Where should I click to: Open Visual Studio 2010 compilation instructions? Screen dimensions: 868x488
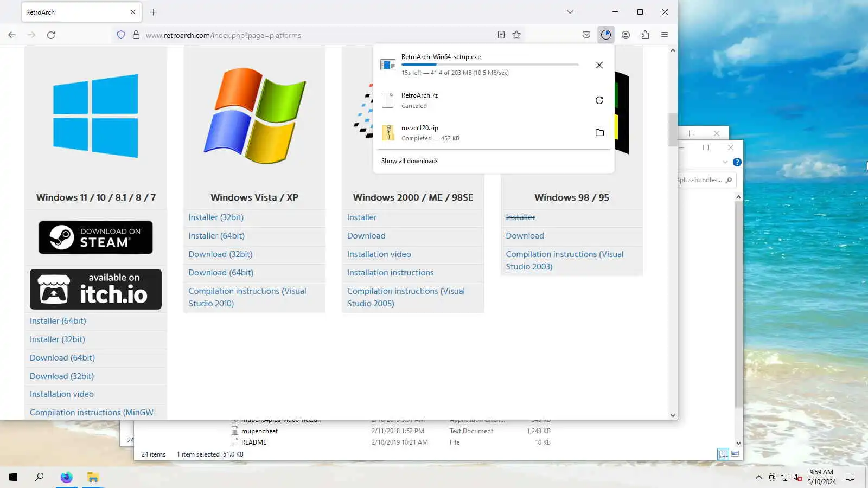click(247, 297)
